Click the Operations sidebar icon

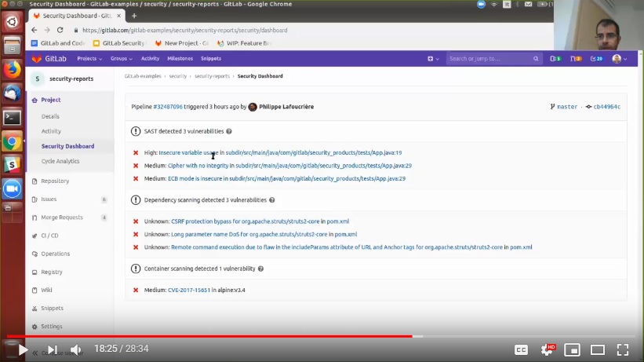pyautogui.click(x=35, y=254)
